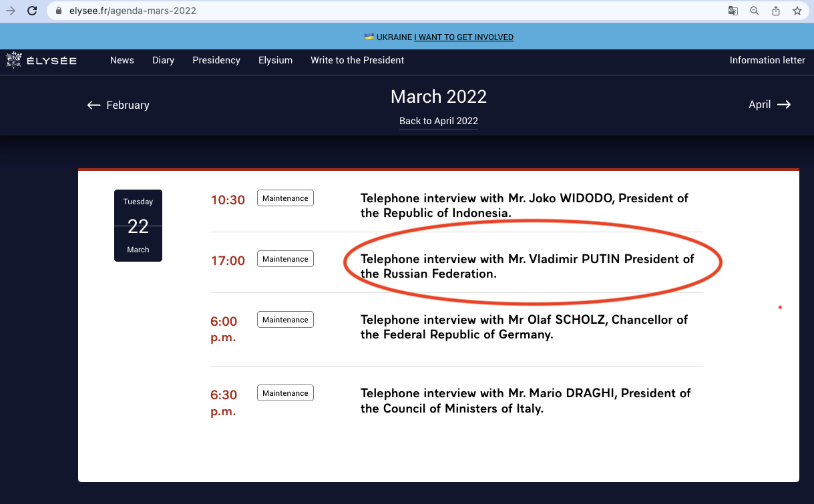The height and width of the screenshot is (504, 814).
Task: Open the Presidency menu item
Action: [x=216, y=60]
